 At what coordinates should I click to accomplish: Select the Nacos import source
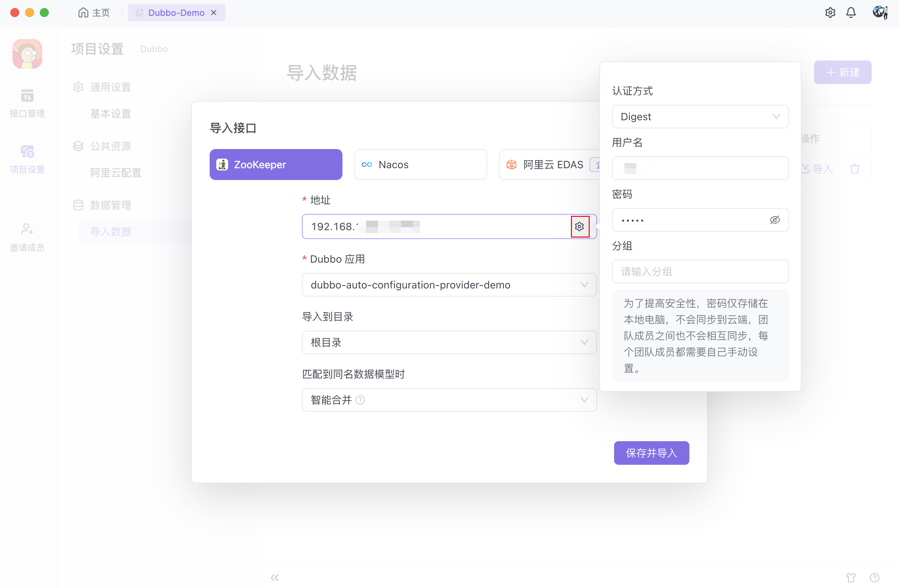[x=420, y=165]
